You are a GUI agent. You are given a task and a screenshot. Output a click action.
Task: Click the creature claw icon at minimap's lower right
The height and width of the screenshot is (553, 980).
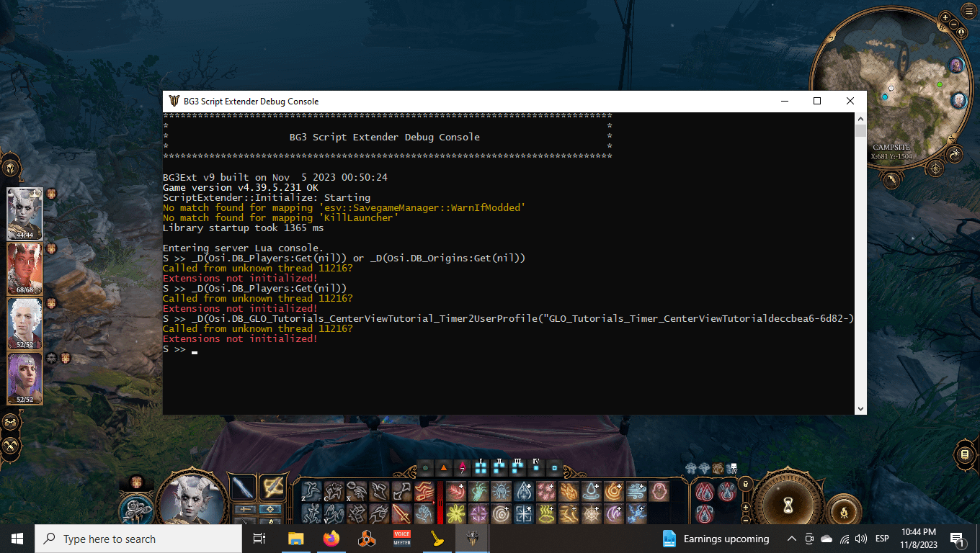point(955,155)
